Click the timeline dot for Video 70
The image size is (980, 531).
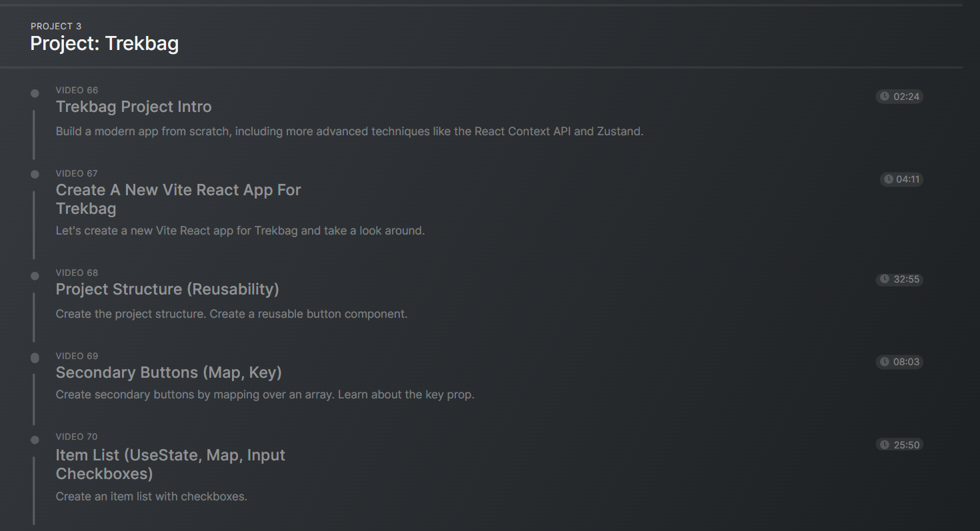(x=35, y=440)
